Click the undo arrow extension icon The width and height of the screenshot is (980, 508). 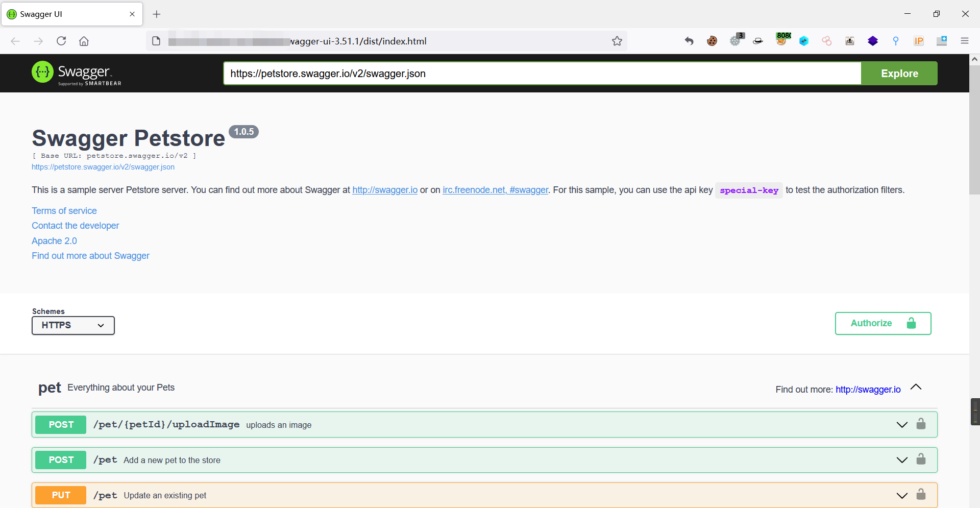click(689, 41)
